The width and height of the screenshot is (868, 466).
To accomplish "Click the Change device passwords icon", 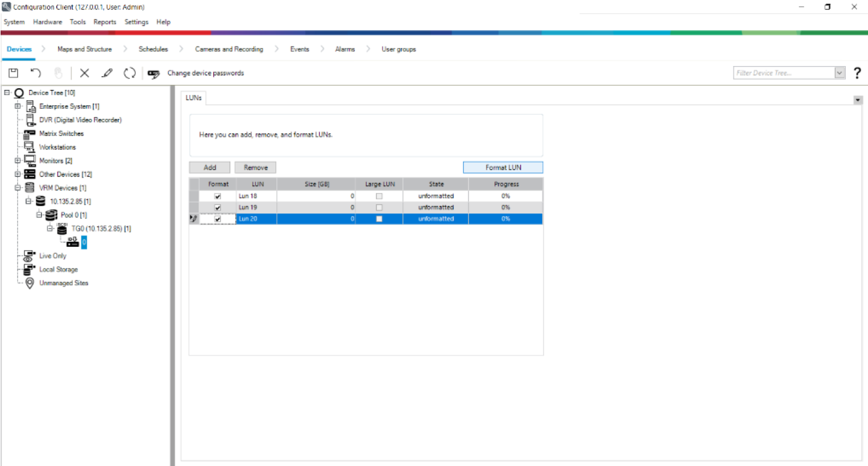I will coord(153,73).
